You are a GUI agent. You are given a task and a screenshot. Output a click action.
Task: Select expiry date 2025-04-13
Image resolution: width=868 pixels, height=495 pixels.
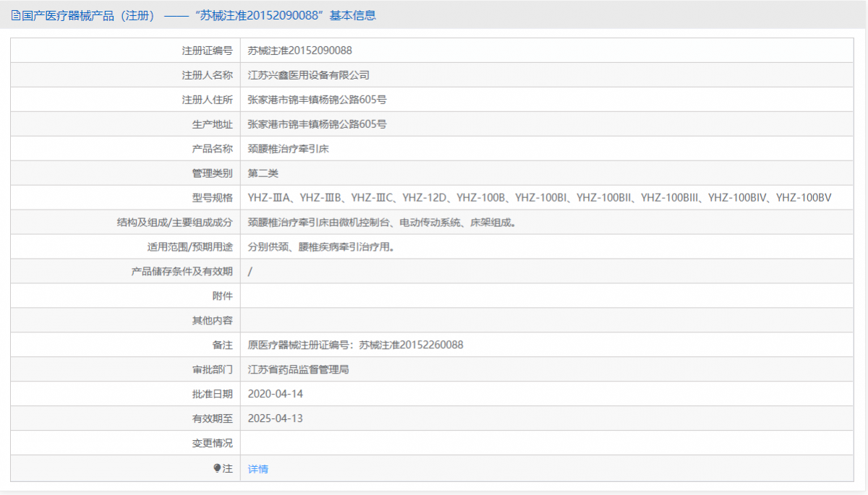(x=276, y=419)
